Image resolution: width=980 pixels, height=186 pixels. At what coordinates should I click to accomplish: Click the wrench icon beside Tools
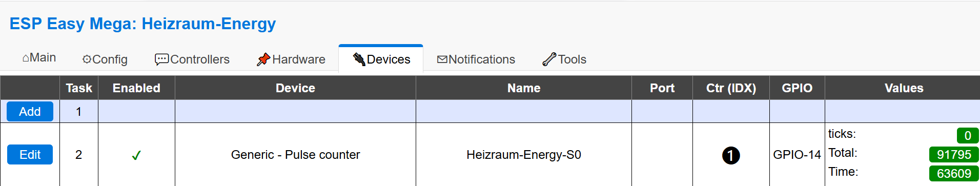[549, 59]
